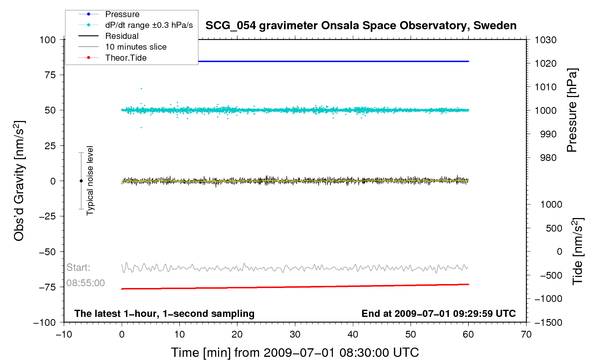Screen dimensions: 598x364
Task: Click the 1030 pressure axis tick label
Action: (545, 40)
